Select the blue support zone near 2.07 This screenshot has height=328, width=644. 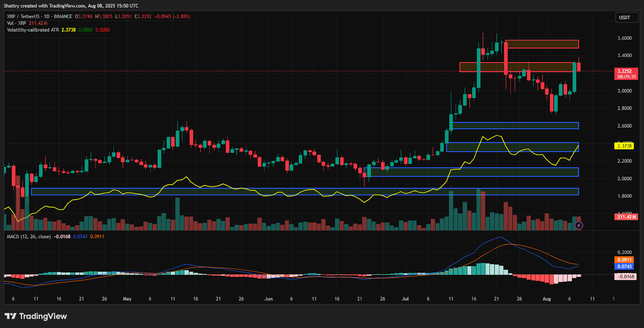coord(471,172)
